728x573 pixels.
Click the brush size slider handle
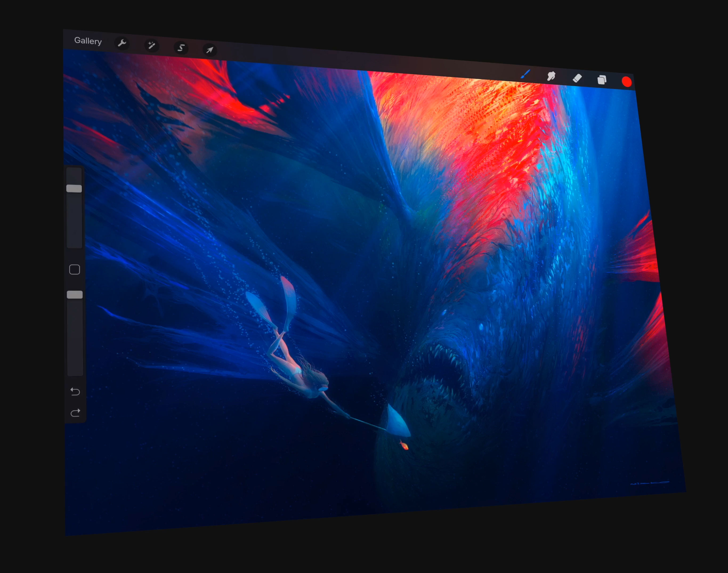(x=74, y=188)
